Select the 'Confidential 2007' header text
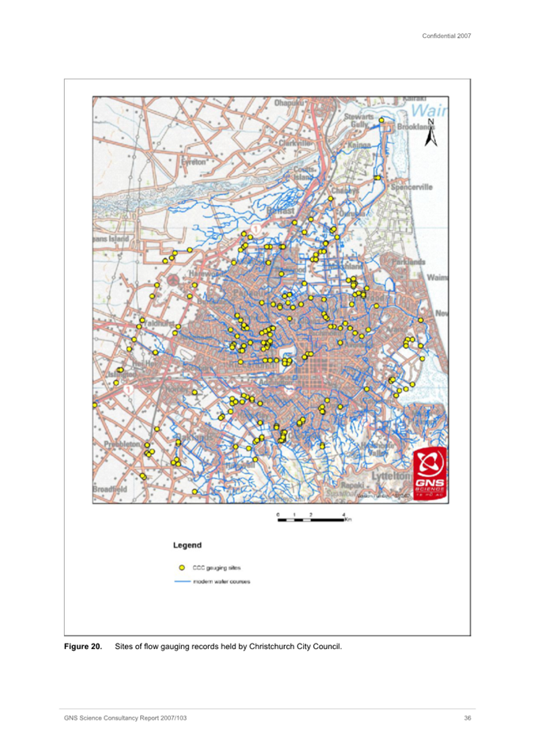Image resolution: width=534 pixels, height=756 pixels. tap(446, 36)
